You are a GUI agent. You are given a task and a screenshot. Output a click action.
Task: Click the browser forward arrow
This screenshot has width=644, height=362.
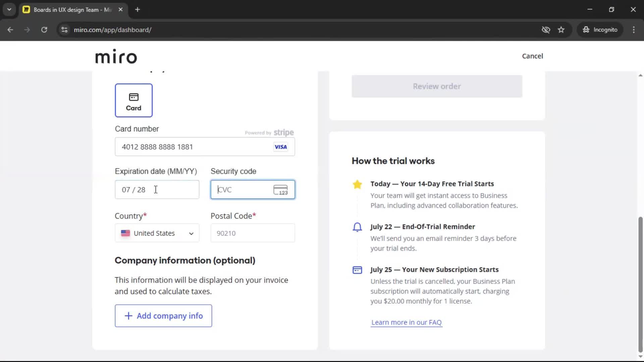tap(27, 29)
